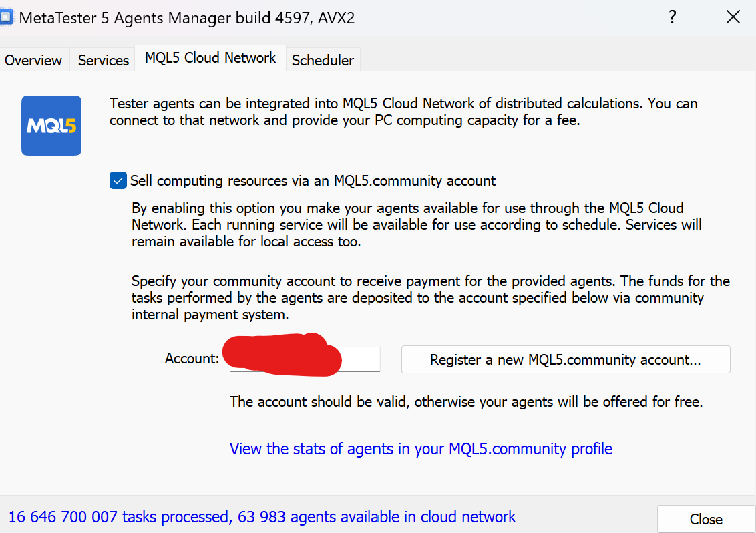Open help via the question mark button
The image size is (756, 533).
pyautogui.click(x=673, y=17)
